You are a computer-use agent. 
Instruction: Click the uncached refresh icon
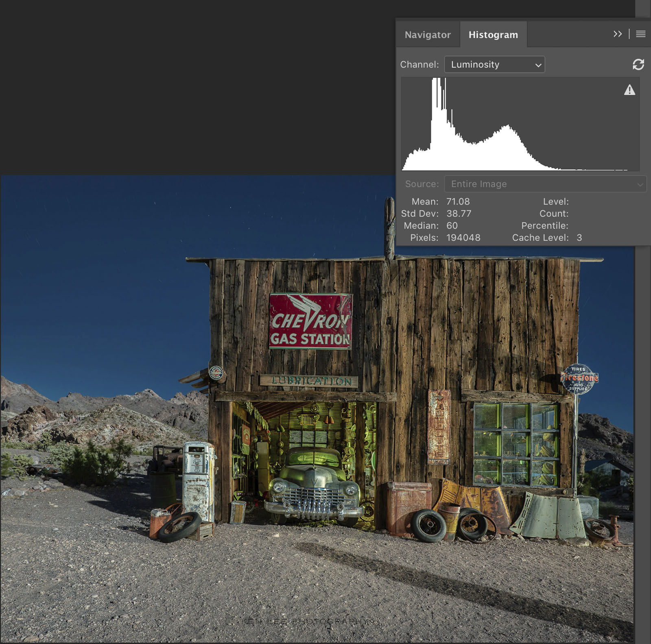point(638,64)
